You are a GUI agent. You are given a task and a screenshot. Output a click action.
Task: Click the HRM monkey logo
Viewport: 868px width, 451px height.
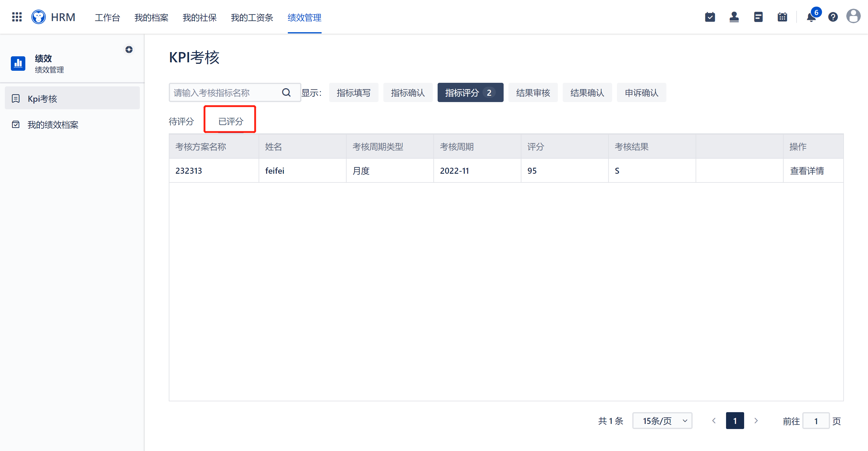(x=39, y=17)
